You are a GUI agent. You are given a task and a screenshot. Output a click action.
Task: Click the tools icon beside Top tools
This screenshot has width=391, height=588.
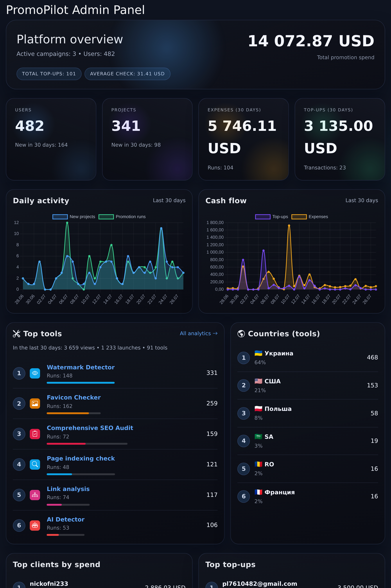pyautogui.click(x=17, y=334)
